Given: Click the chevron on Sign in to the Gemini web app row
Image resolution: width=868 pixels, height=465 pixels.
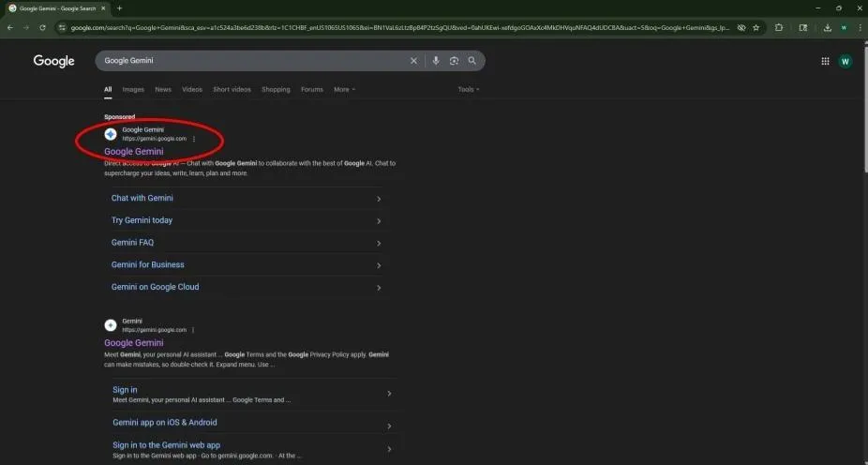Looking at the screenshot, I should click(x=389, y=449).
